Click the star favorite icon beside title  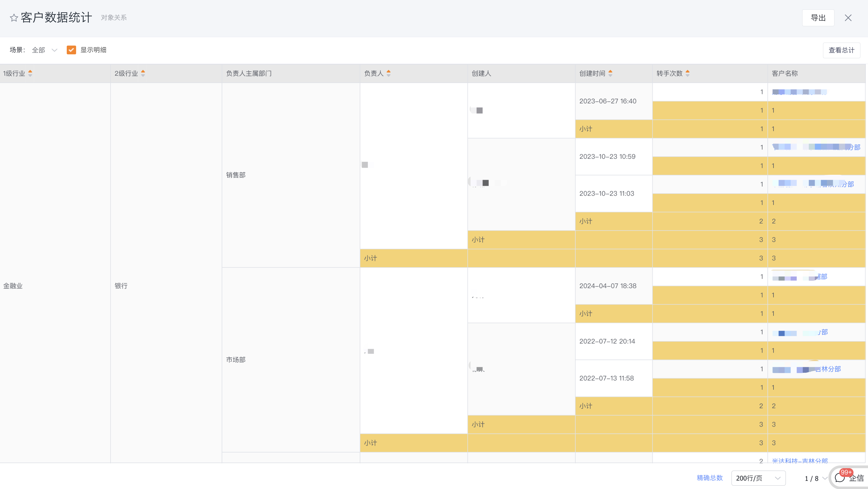[14, 18]
